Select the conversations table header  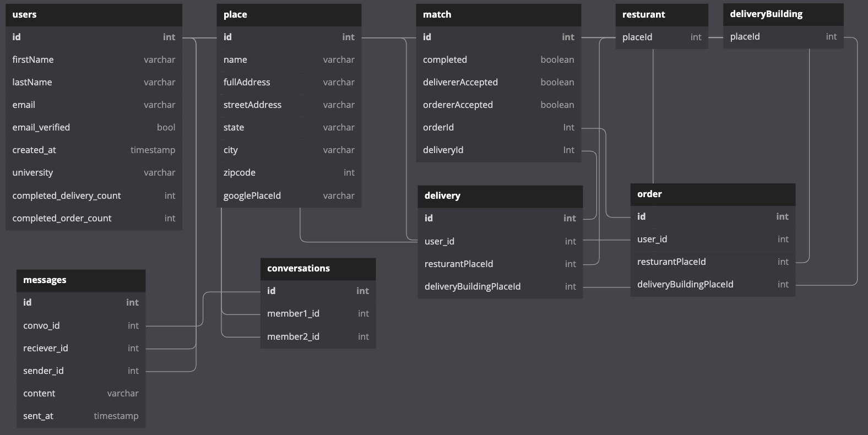[x=318, y=269]
